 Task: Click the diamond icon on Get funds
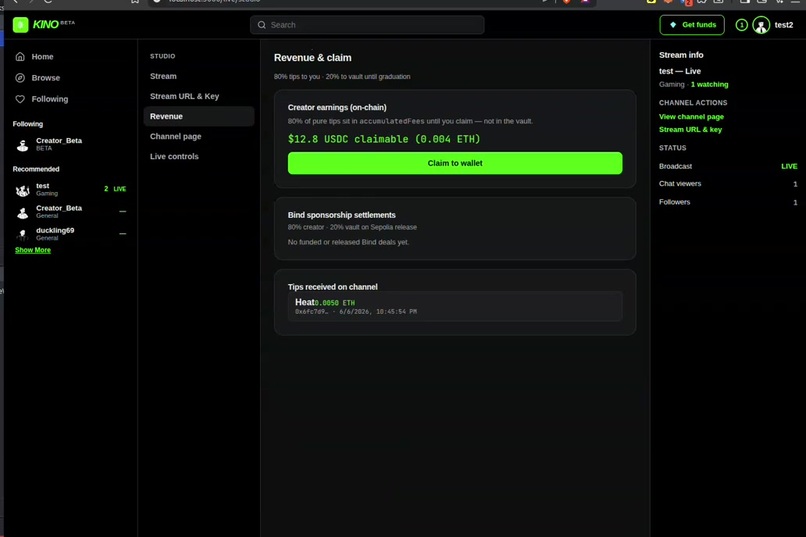pos(673,25)
